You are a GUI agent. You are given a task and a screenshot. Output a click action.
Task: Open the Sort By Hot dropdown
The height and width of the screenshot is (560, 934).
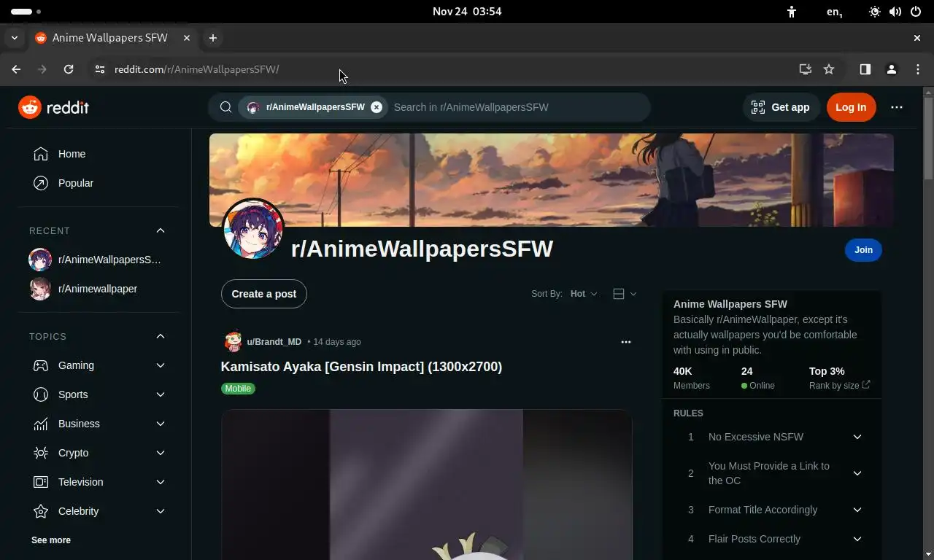pos(584,294)
